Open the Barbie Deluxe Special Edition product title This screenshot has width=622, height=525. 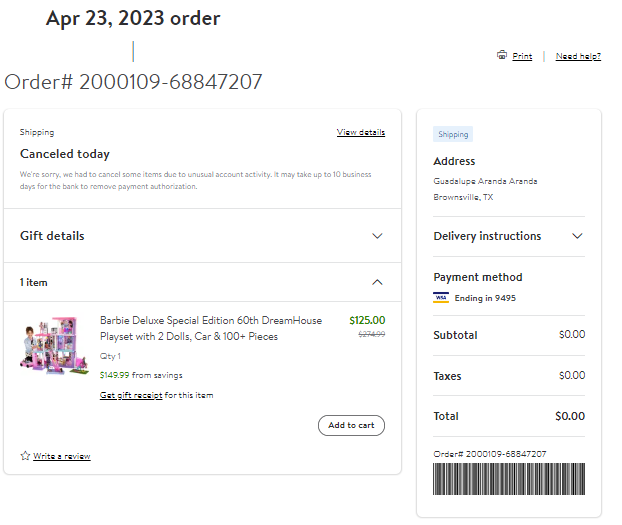pos(211,328)
